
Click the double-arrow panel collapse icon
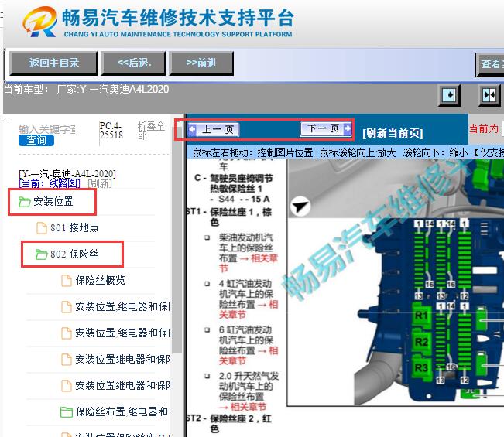click(489, 95)
